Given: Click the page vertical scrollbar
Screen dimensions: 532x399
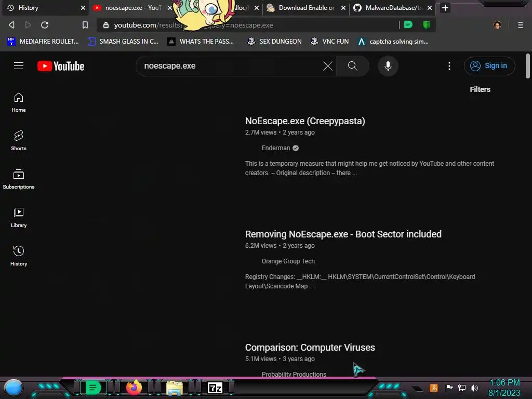Looking at the screenshot, I should [527, 66].
